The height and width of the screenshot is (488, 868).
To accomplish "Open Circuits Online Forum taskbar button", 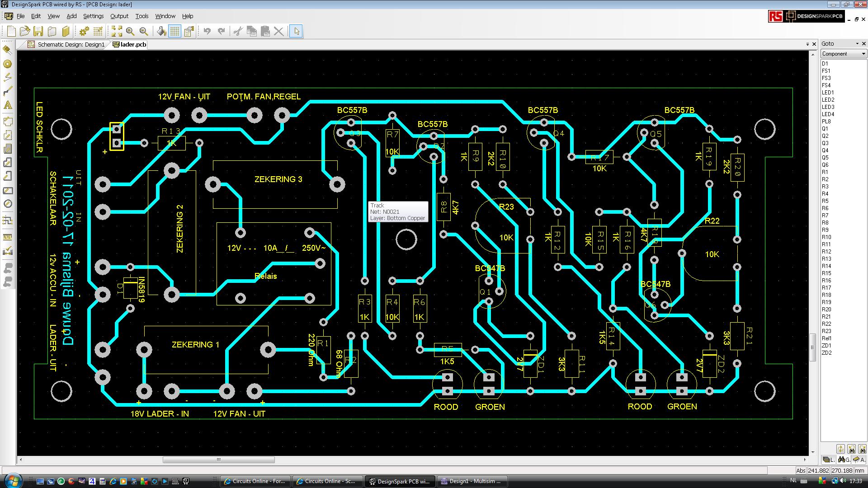I will tap(255, 481).
